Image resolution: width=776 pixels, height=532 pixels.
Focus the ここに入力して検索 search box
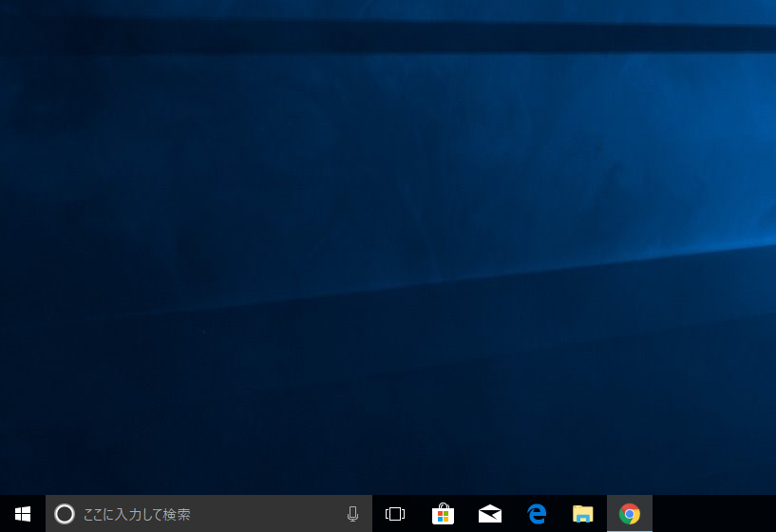(209, 514)
